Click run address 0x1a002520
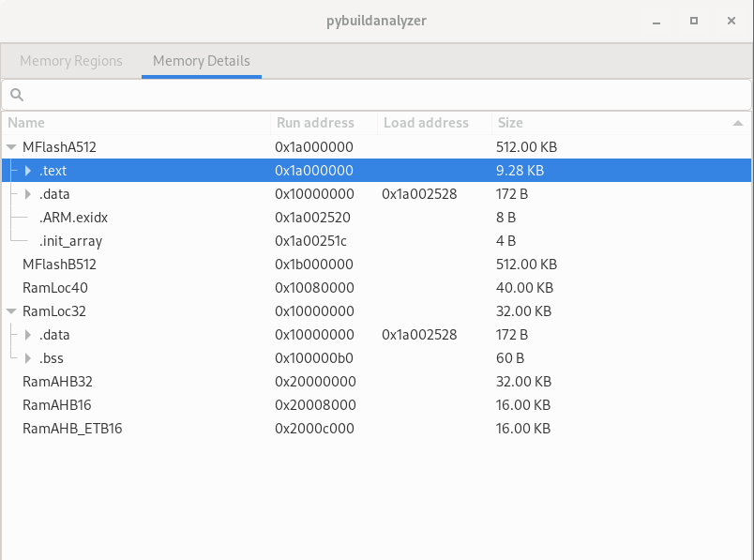754x560 pixels. [x=312, y=218]
